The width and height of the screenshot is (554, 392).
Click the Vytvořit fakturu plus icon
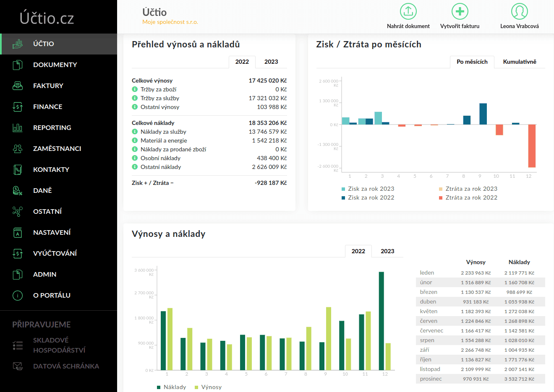(460, 12)
